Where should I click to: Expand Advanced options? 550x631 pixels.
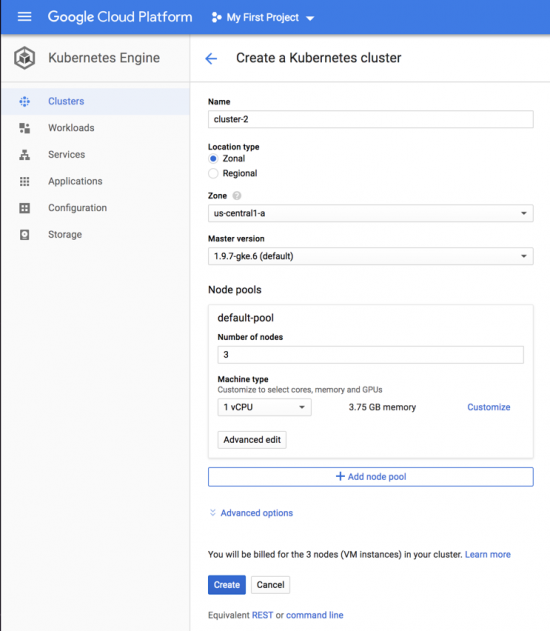click(x=251, y=513)
